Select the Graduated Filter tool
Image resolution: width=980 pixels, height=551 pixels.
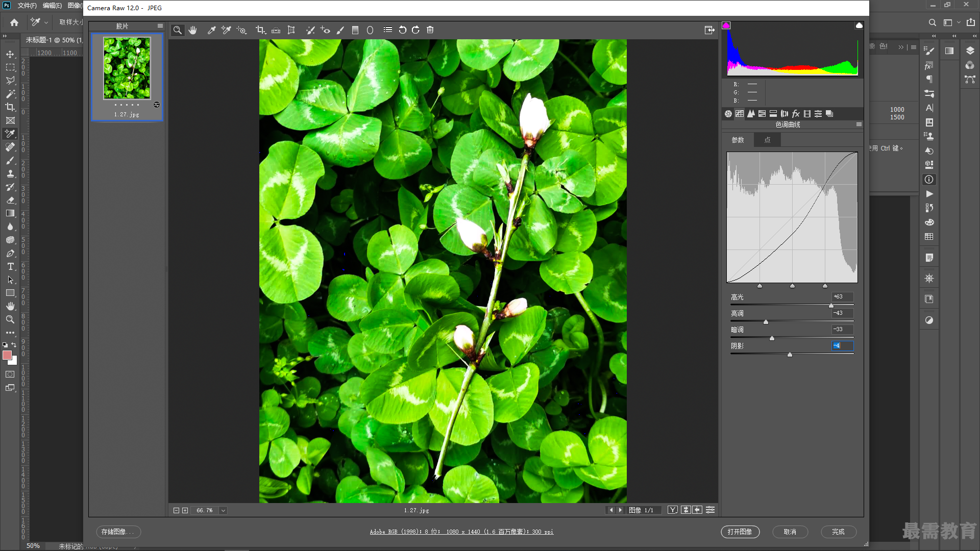[x=355, y=30]
